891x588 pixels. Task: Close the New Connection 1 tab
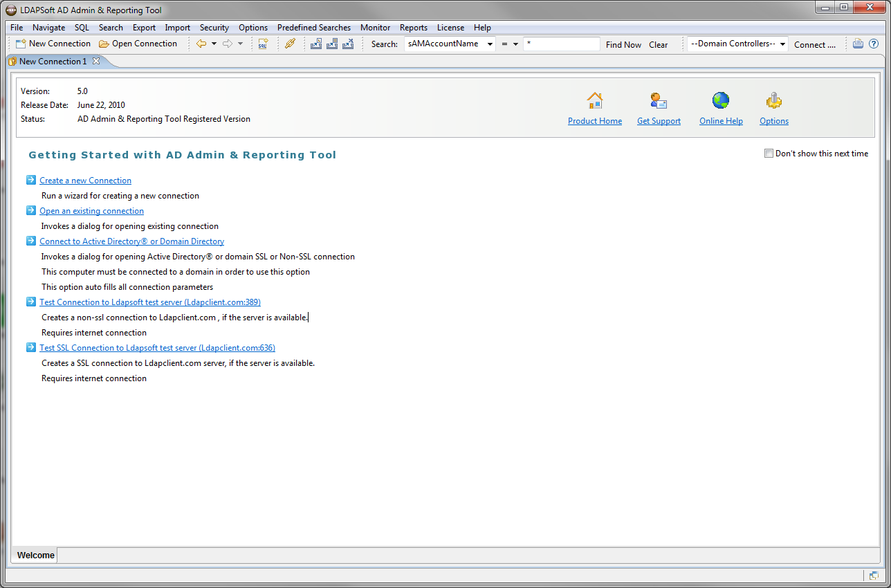(x=96, y=61)
